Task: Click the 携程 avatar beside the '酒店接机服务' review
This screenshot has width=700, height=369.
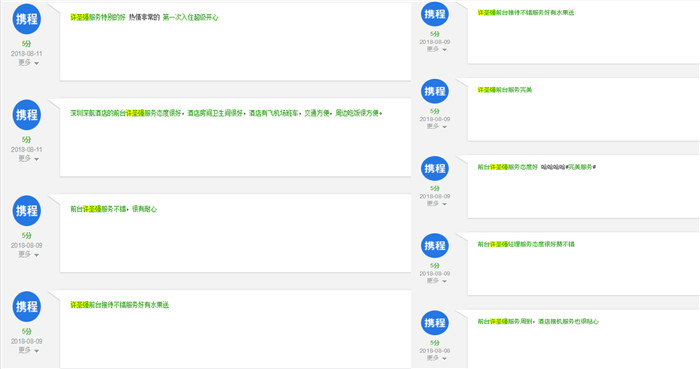Action: tap(435, 323)
